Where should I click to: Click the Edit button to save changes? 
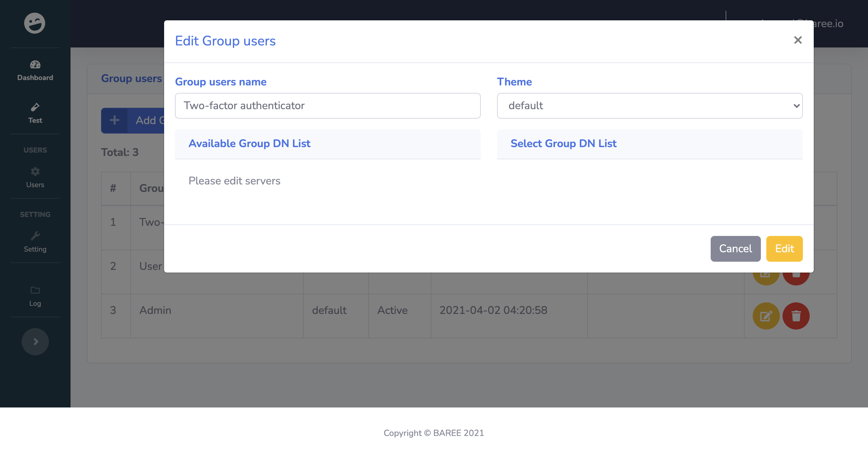point(784,248)
